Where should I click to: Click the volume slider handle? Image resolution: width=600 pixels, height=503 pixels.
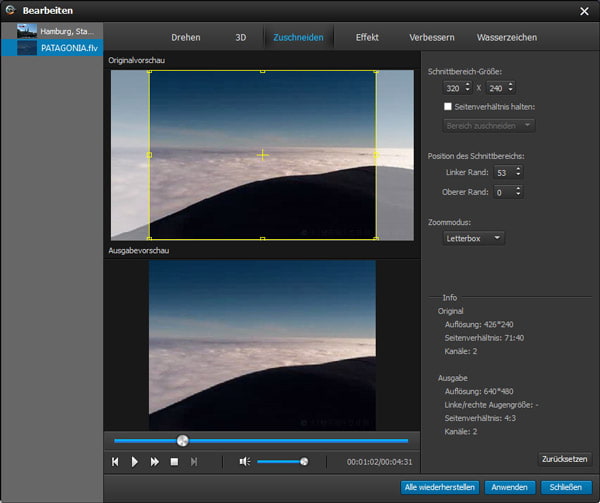[x=304, y=461]
